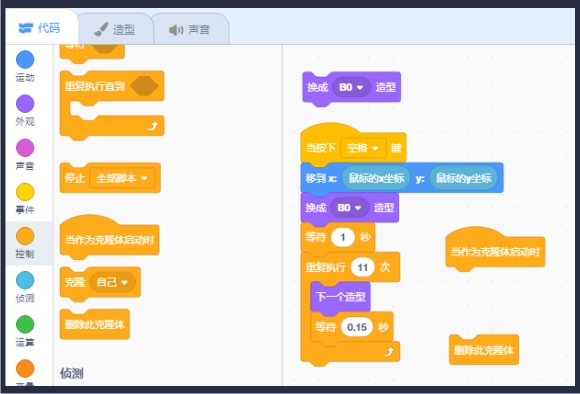This screenshot has height=394, width=580.
Task: Click the 鼠标的y坐标 reporter
Action: click(x=463, y=178)
